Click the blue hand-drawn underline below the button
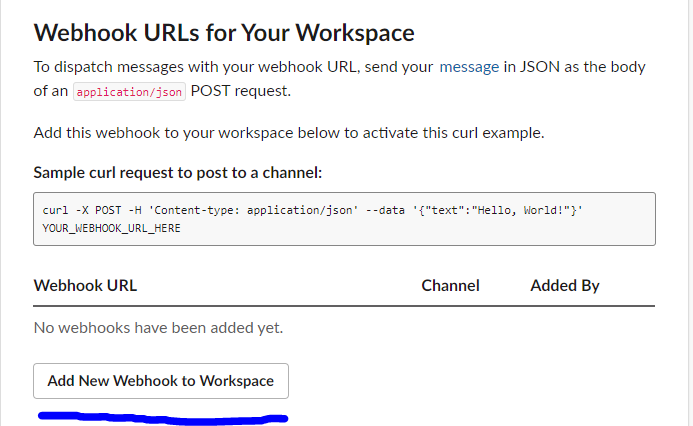This screenshot has width=693, height=426. [163, 418]
